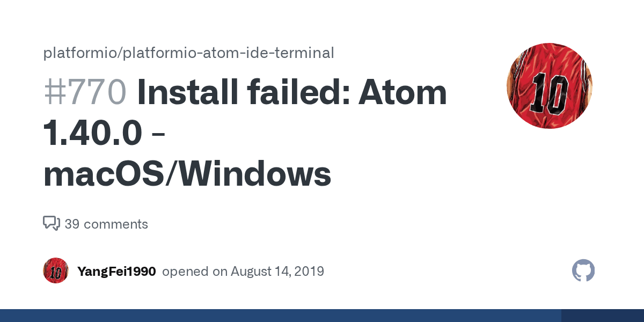The width and height of the screenshot is (644, 322).
Task: Click the "macOS/Windows" title line
Action: (x=187, y=174)
